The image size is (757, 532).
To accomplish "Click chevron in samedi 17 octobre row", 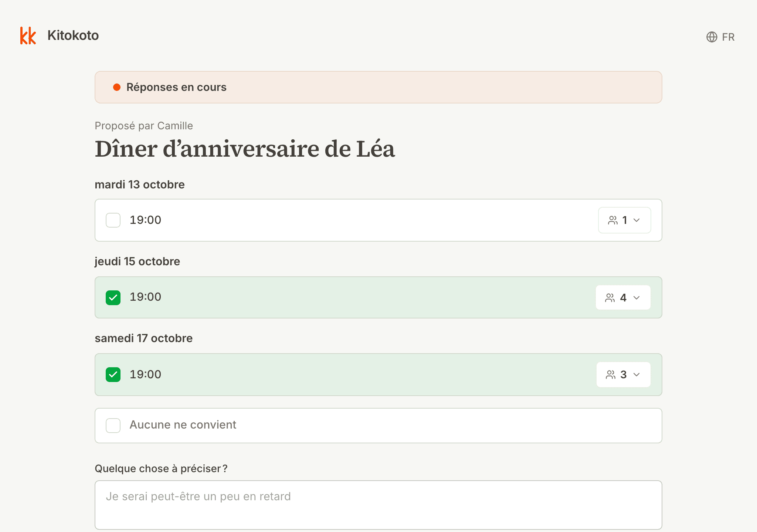I will pyautogui.click(x=637, y=374).
